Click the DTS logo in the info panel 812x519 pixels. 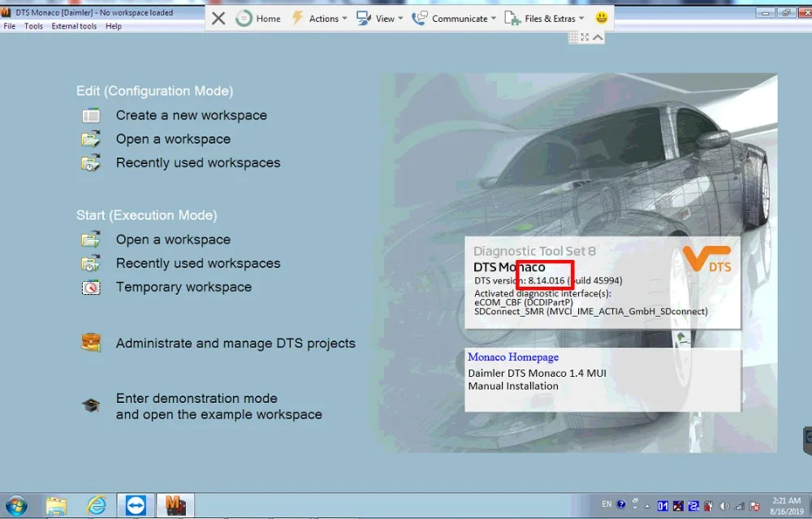point(707,260)
